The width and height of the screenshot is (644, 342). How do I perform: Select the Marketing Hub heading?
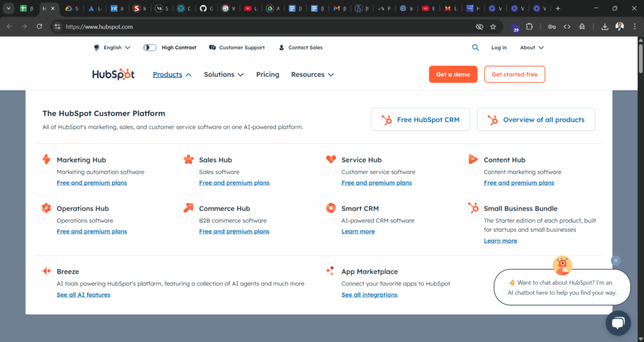[x=81, y=160]
